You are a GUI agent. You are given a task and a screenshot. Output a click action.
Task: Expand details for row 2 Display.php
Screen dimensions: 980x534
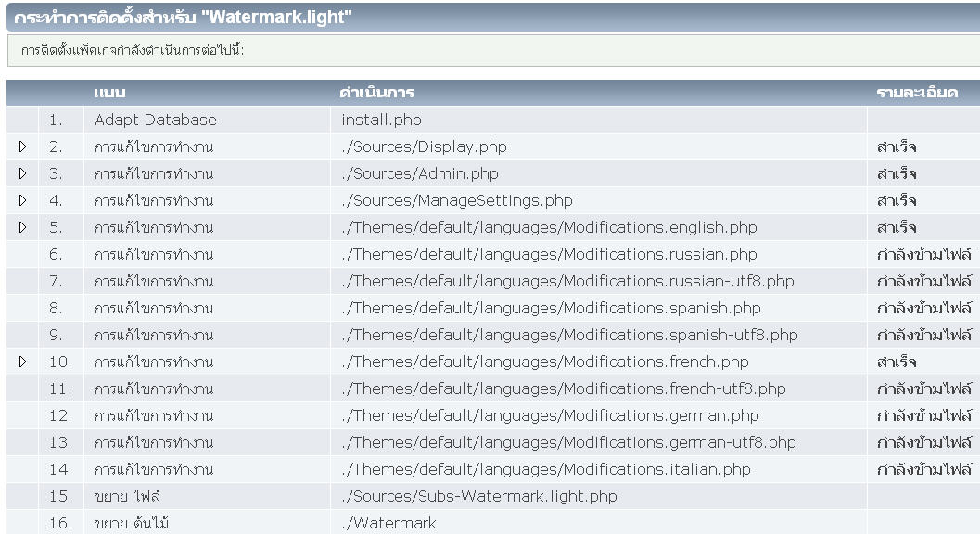22,146
